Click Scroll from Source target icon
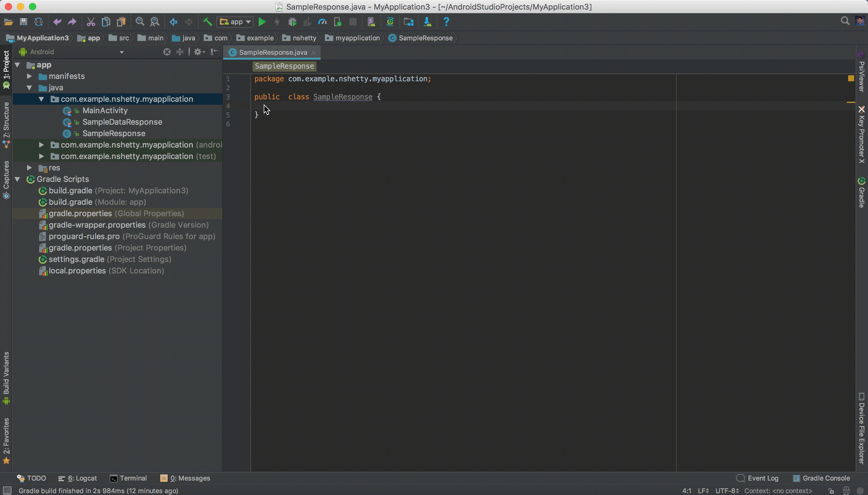The height and width of the screenshot is (495, 868). click(x=167, y=52)
